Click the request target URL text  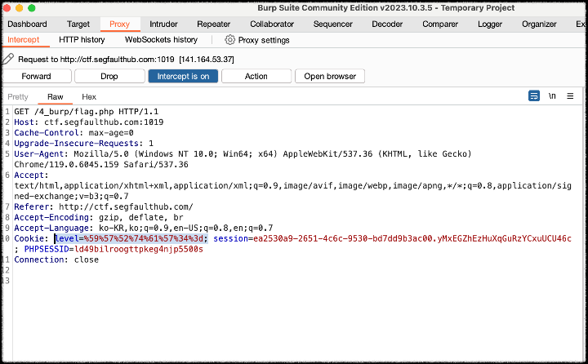coord(117,60)
